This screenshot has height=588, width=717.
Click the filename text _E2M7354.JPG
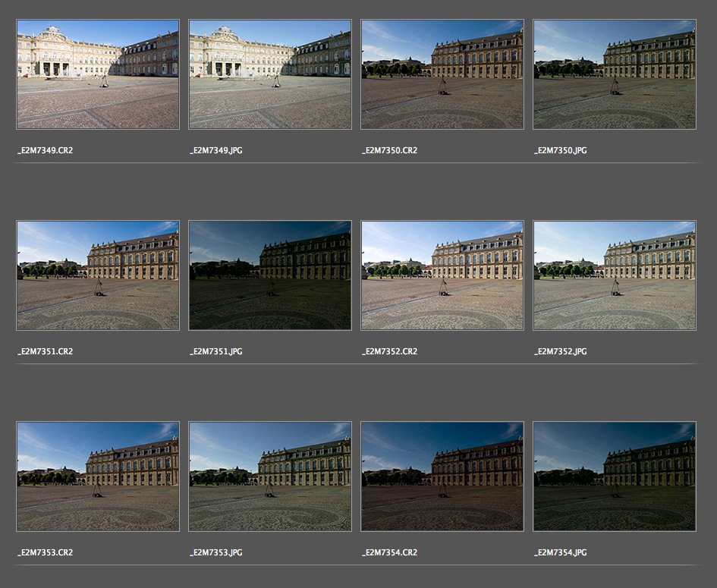click(x=561, y=553)
